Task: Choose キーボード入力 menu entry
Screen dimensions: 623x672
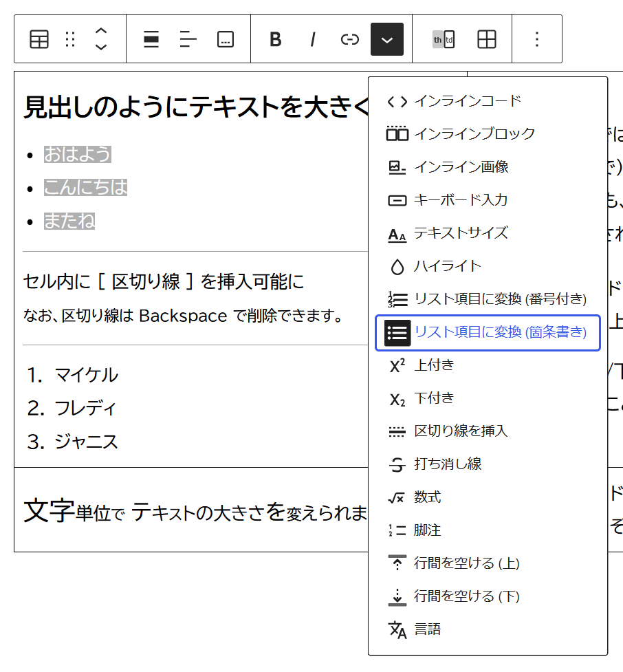Action: (x=488, y=200)
